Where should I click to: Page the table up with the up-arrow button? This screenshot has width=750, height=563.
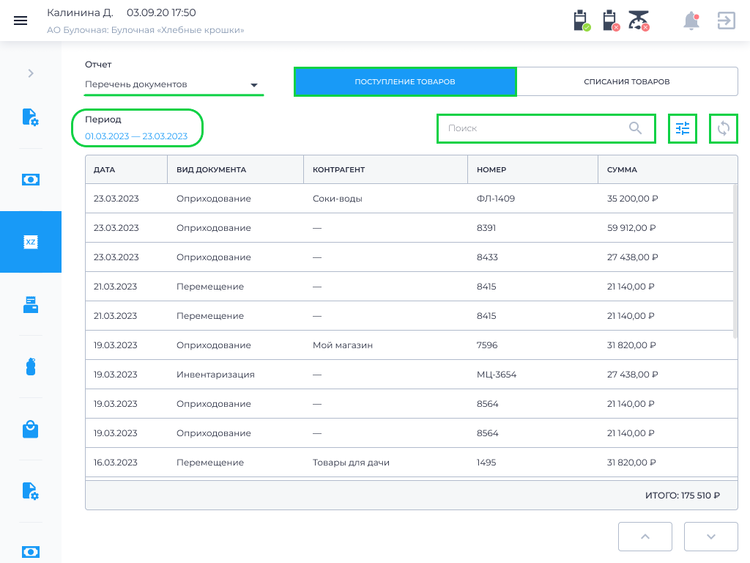tap(645, 537)
